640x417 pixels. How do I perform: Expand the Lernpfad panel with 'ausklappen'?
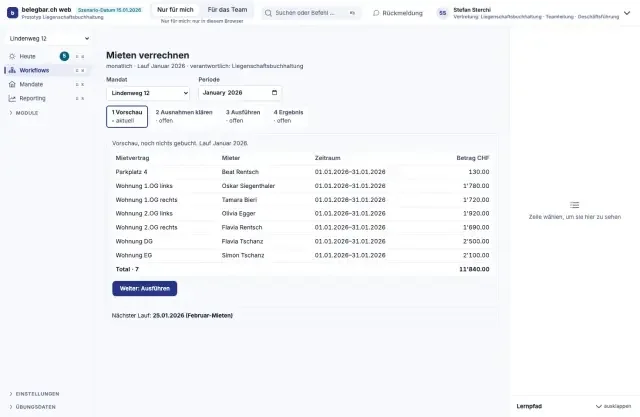click(x=613, y=406)
